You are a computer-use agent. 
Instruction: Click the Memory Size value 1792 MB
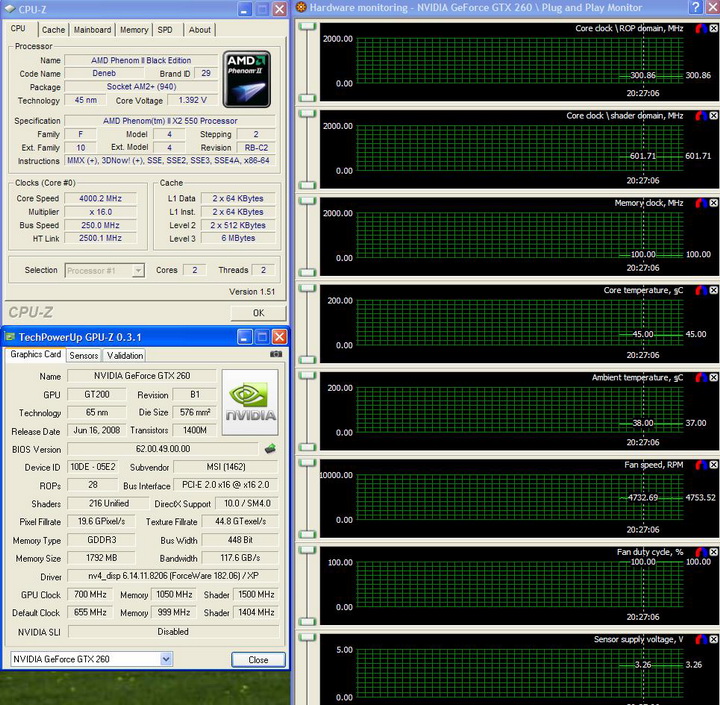101,558
